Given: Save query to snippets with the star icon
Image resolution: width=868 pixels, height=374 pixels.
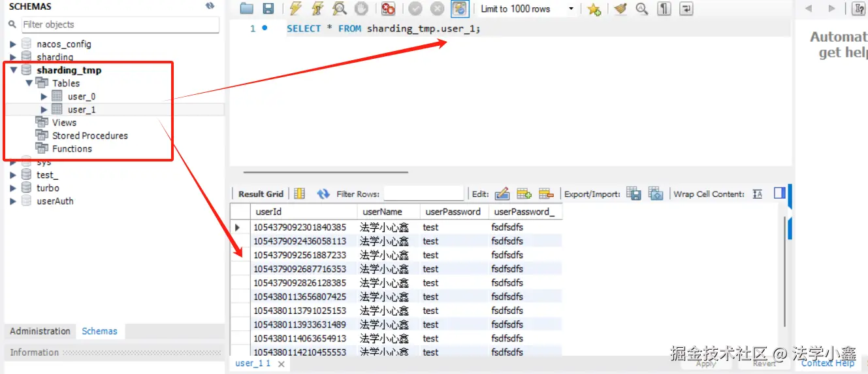Looking at the screenshot, I should coord(593,8).
